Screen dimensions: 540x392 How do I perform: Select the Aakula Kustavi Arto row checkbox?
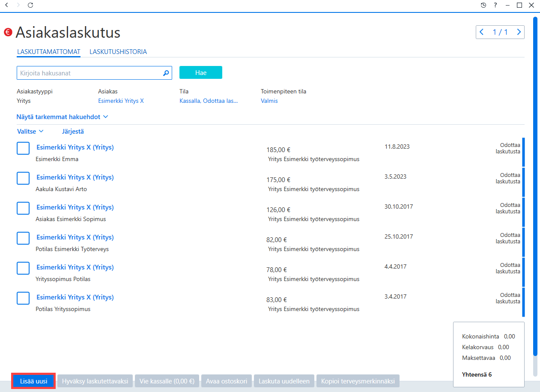pyautogui.click(x=23, y=178)
